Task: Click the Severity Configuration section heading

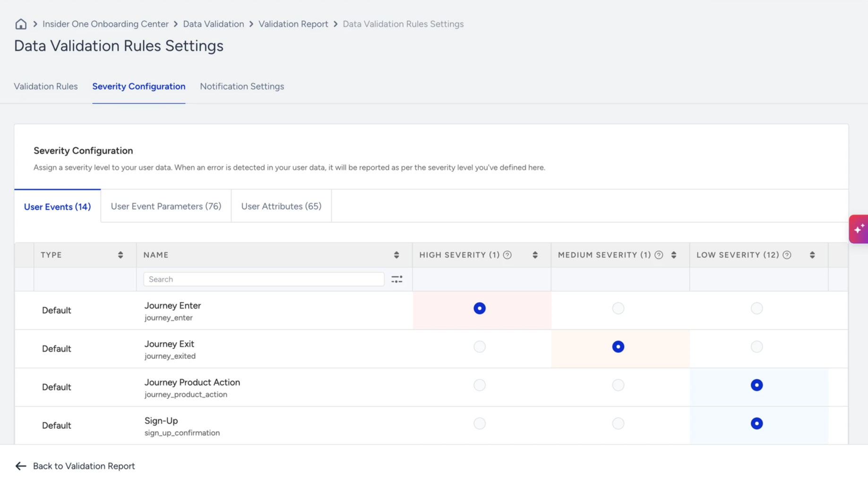Action: (x=83, y=151)
